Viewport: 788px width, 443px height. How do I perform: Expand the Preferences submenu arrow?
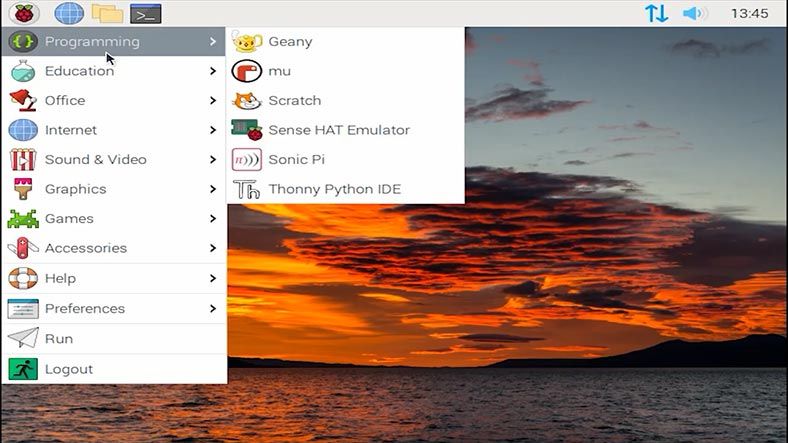pos(213,308)
